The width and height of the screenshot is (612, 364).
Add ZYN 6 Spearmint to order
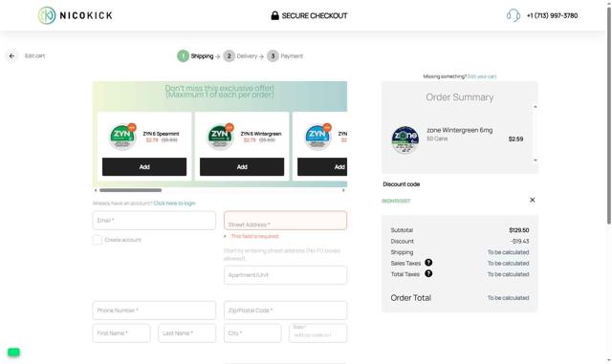[x=144, y=166]
